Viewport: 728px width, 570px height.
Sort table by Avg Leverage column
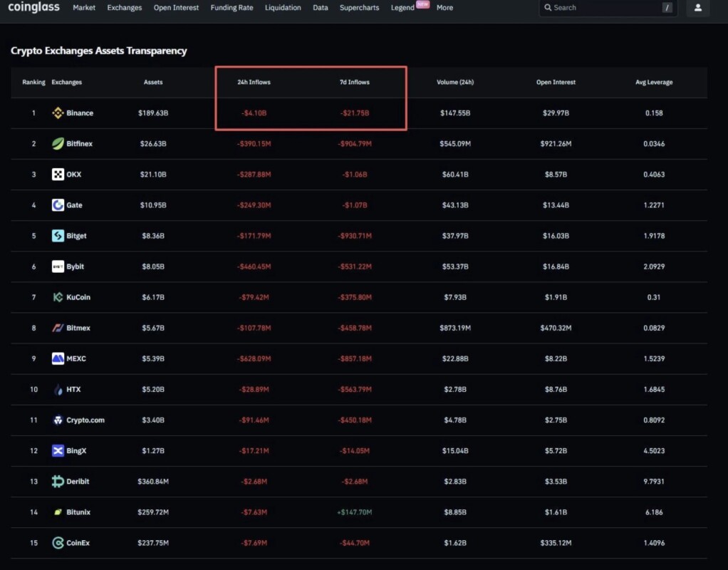(x=654, y=82)
